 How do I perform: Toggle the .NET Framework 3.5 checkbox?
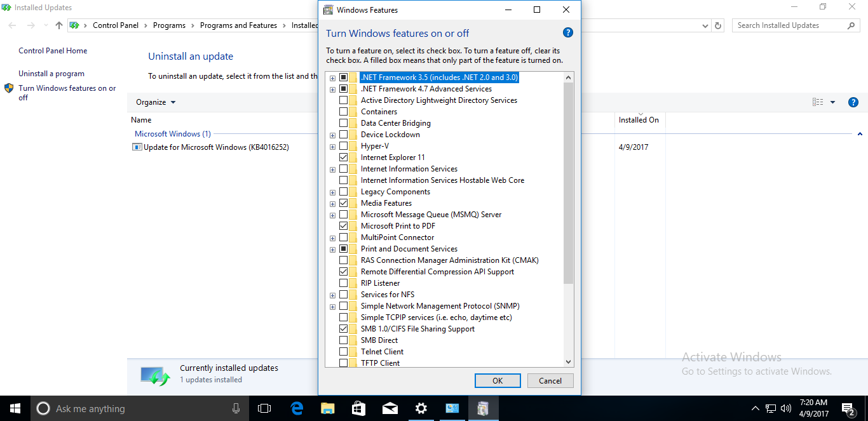pos(343,77)
